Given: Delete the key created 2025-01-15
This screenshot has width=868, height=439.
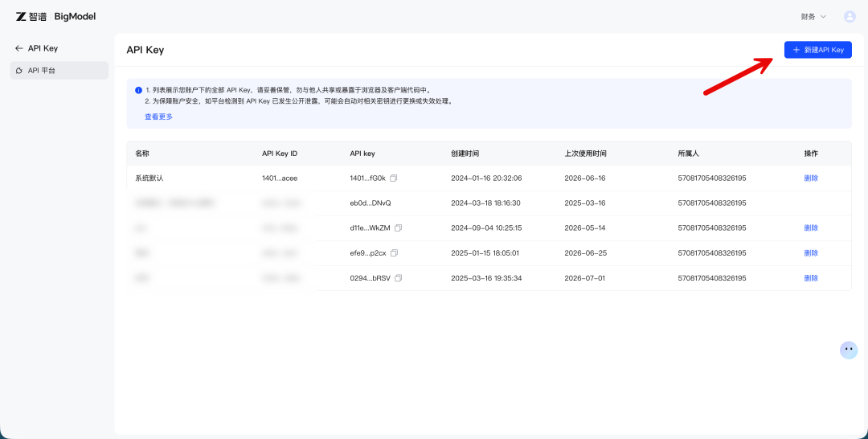Looking at the screenshot, I should click(x=811, y=253).
